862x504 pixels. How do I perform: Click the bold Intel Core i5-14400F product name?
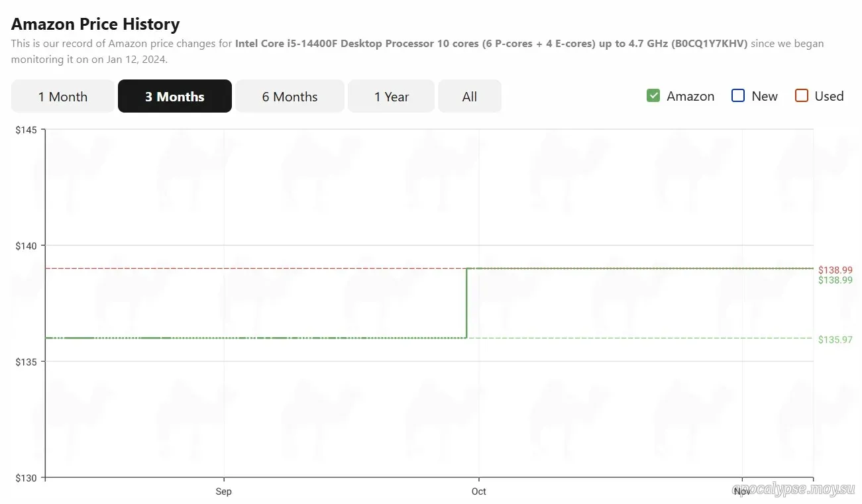[x=490, y=44]
